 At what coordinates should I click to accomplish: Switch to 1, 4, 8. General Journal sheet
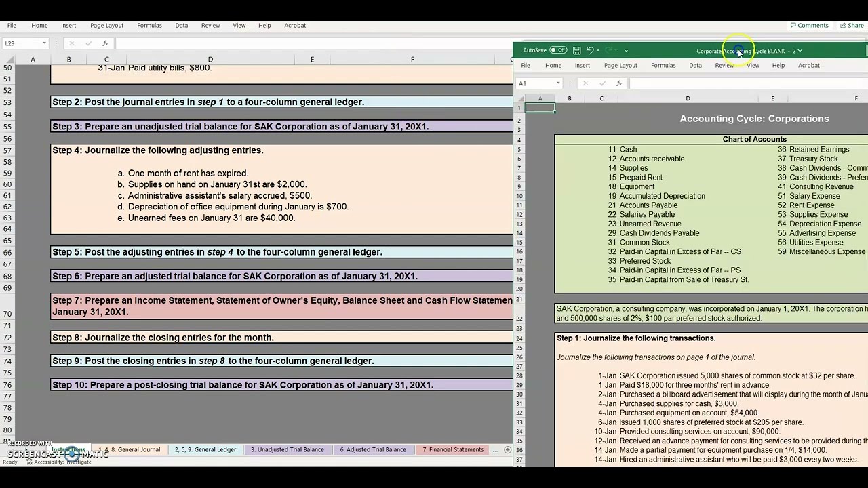pyautogui.click(x=129, y=449)
